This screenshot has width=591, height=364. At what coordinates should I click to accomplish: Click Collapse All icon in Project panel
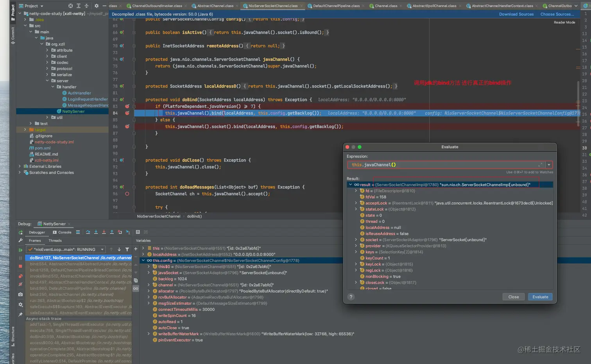tap(87, 6)
